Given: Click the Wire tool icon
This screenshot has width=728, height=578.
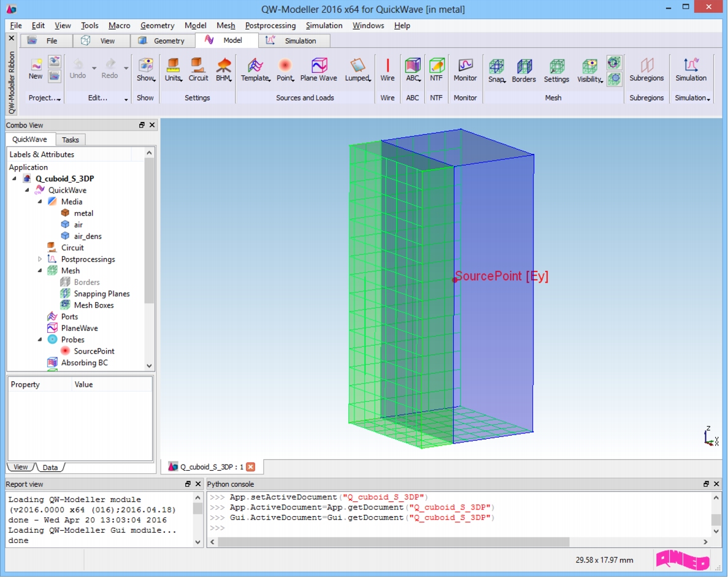Looking at the screenshot, I should coord(387,70).
